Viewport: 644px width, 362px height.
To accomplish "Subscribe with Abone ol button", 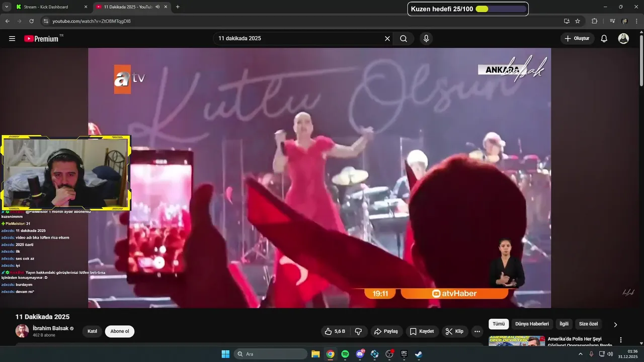I will pyautogui.click(x=120, y=331).
